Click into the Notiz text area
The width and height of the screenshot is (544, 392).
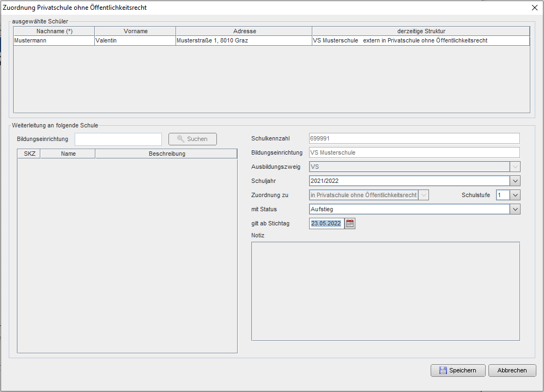pos(385,291)
